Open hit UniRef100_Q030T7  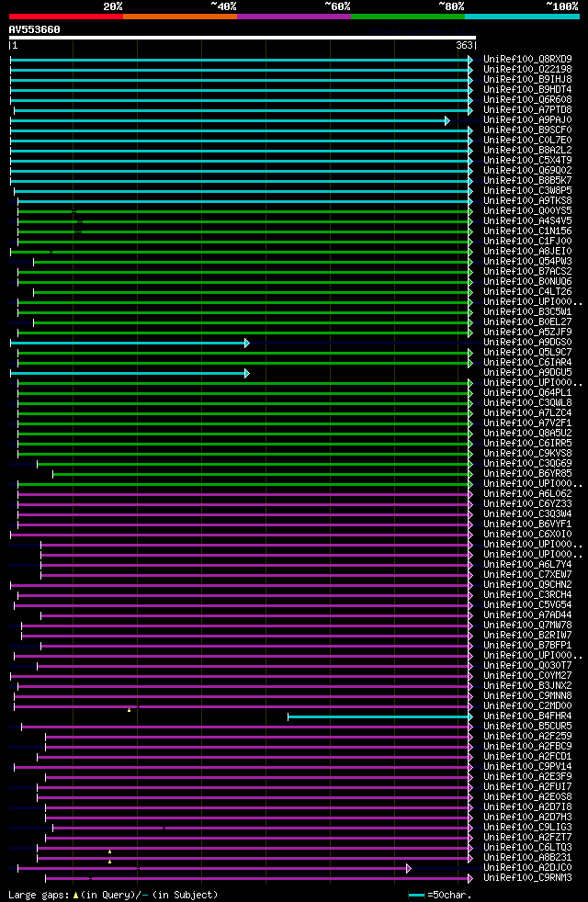pyautogui.click(x=527, y=666)
